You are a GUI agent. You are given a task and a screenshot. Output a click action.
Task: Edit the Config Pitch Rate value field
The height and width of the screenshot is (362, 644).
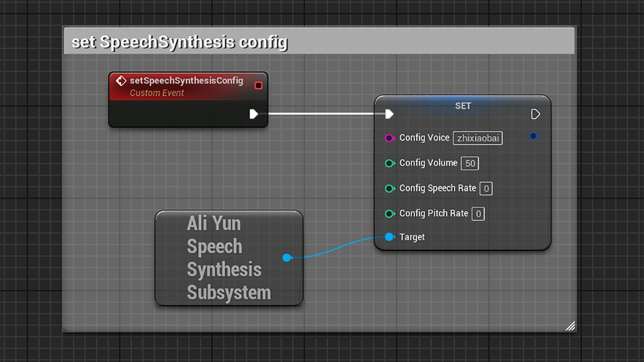coord(478,214)
